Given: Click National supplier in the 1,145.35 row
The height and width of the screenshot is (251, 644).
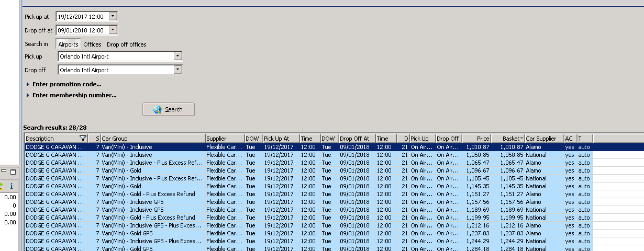Looking at the screenshot, I should pyautogui.click(x=536, y=186).
